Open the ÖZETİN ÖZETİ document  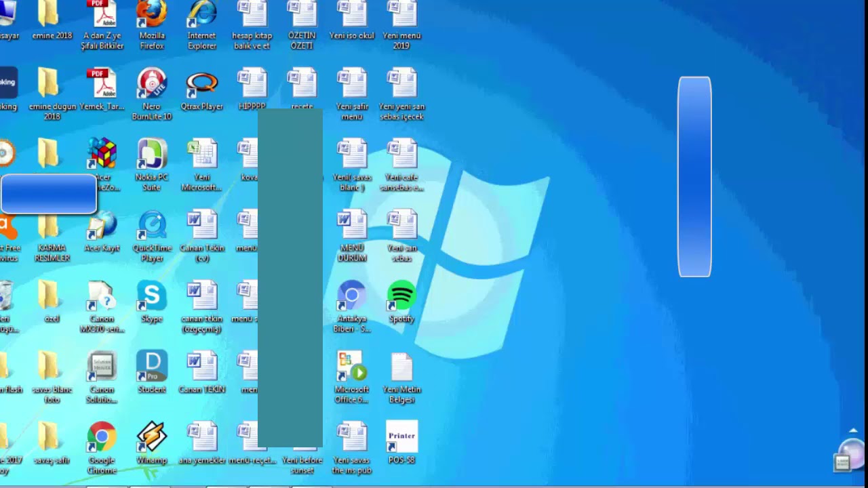tap(302, 25)
